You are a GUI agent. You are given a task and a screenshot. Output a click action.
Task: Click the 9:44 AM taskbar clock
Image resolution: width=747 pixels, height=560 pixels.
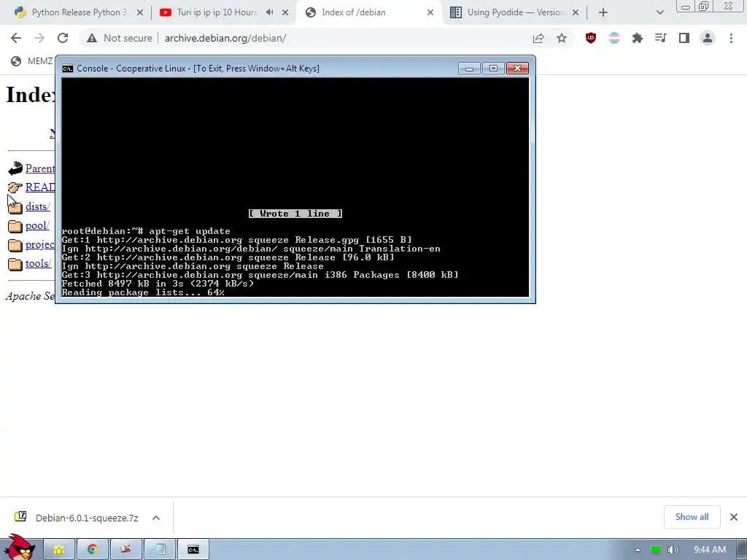pyautogui.click(x=710, y=550)
